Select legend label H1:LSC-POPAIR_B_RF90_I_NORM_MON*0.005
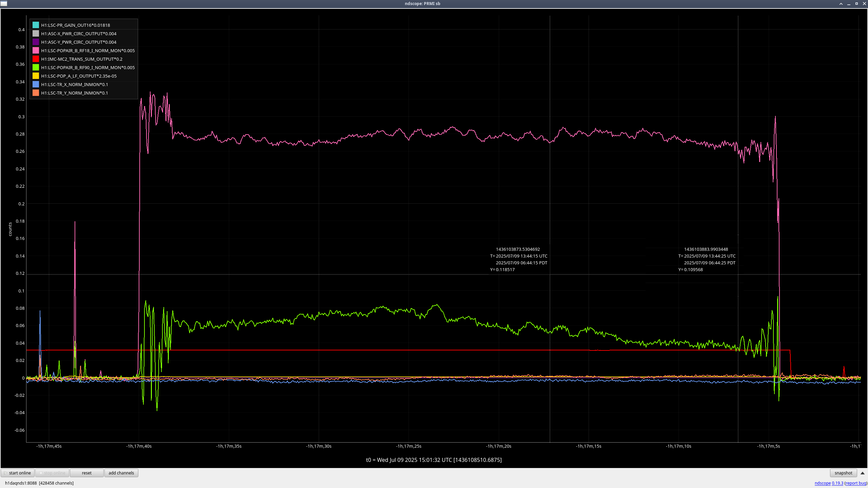868x488 pixels. coord(88,67)
